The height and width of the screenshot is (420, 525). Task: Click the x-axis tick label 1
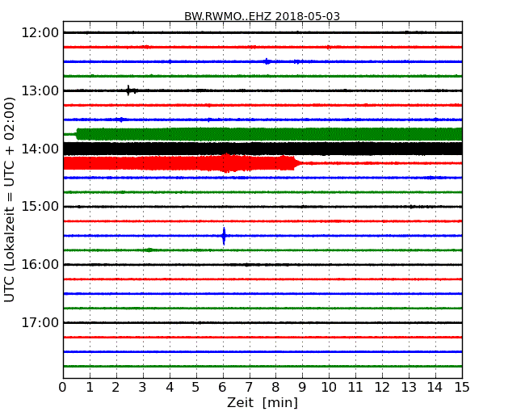pos(90,388)
